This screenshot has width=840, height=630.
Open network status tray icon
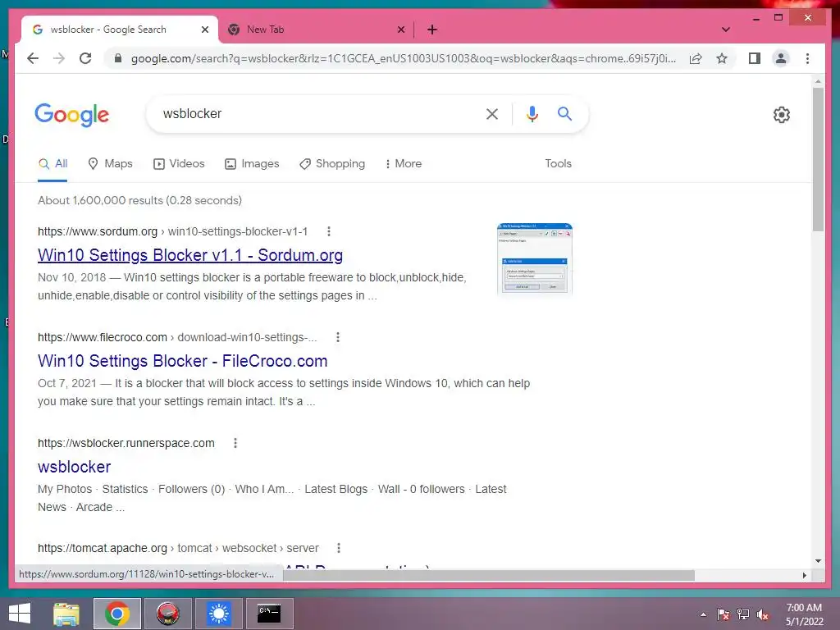pos(743,614)
